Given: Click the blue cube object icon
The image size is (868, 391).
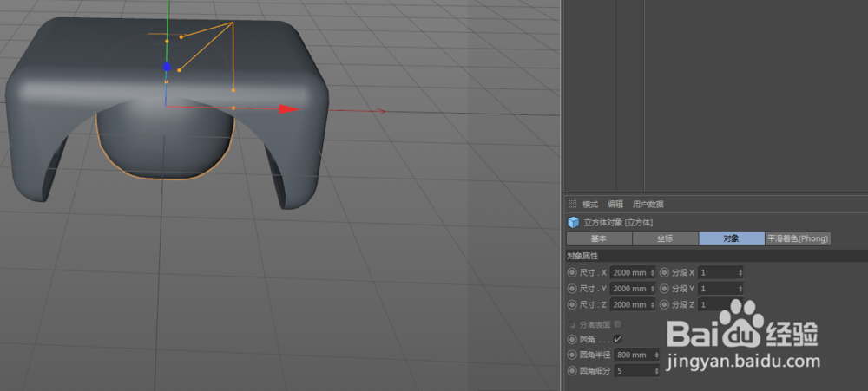Looking at the screenshot, I should [574, 222].
